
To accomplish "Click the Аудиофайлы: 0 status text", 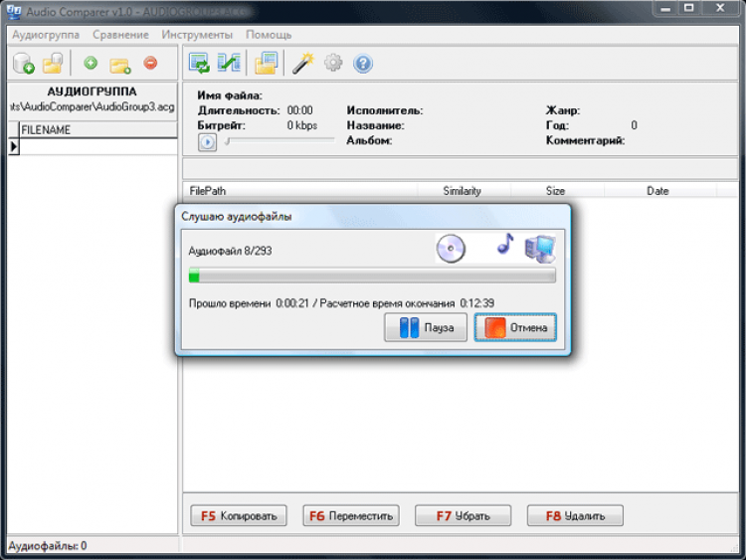I will (x=48, y=546).
